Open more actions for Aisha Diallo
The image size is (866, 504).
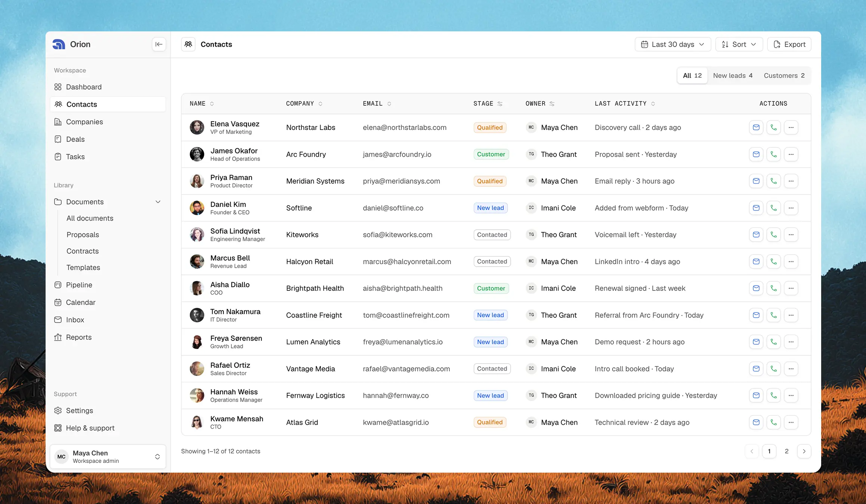click(x=791, y=288)
